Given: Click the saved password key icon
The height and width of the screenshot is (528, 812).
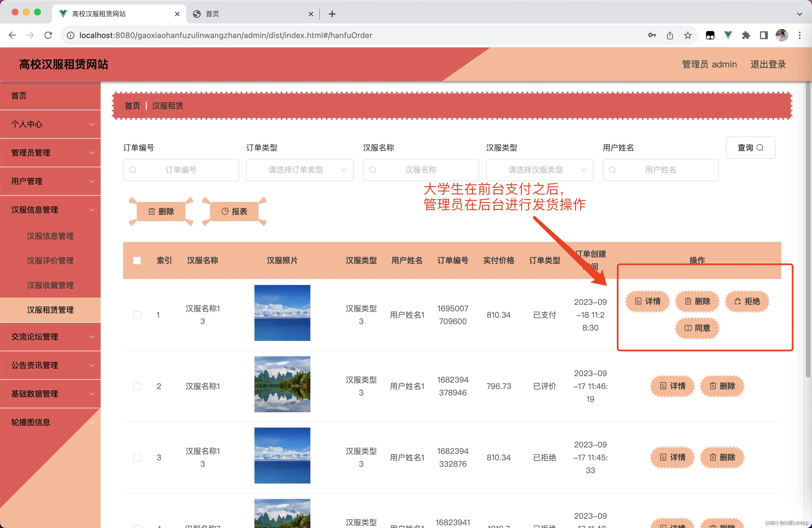Looking at the screenshot, I should pos(652,35).
